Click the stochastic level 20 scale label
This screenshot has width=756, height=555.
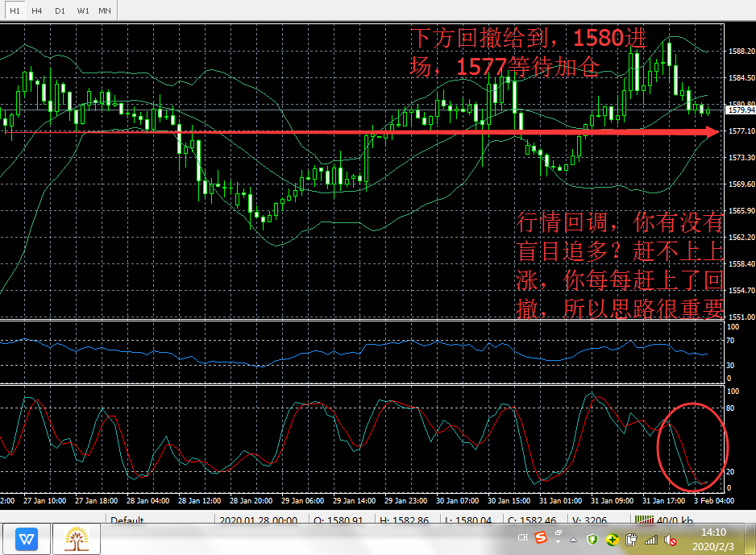click(x=730, y=472)
